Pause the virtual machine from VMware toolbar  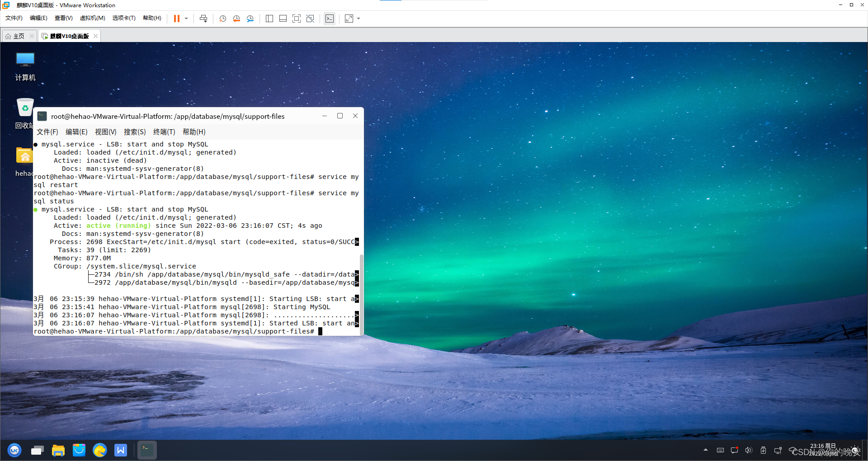(177, 19)
